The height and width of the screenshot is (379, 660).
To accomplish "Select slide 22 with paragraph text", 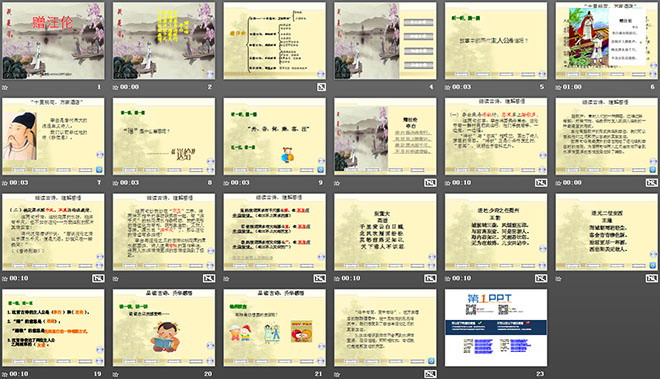I will (385, 328).
